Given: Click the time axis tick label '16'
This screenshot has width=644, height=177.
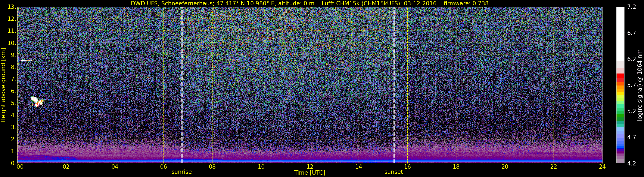Looking at the screenshot, I should tap(407, 167).
